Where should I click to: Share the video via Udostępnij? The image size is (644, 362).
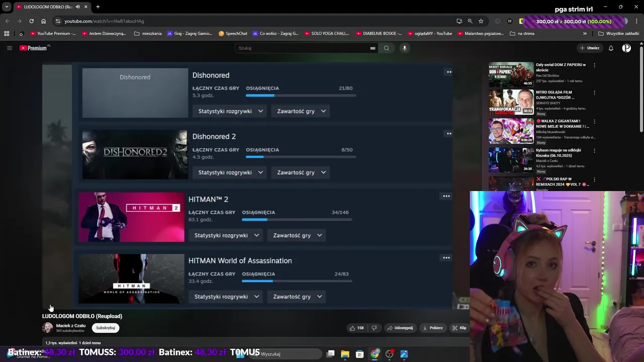click(x=400, y=328)
